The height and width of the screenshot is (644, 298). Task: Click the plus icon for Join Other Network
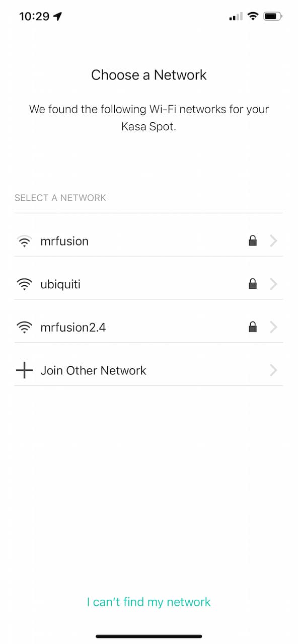(24, 371)
